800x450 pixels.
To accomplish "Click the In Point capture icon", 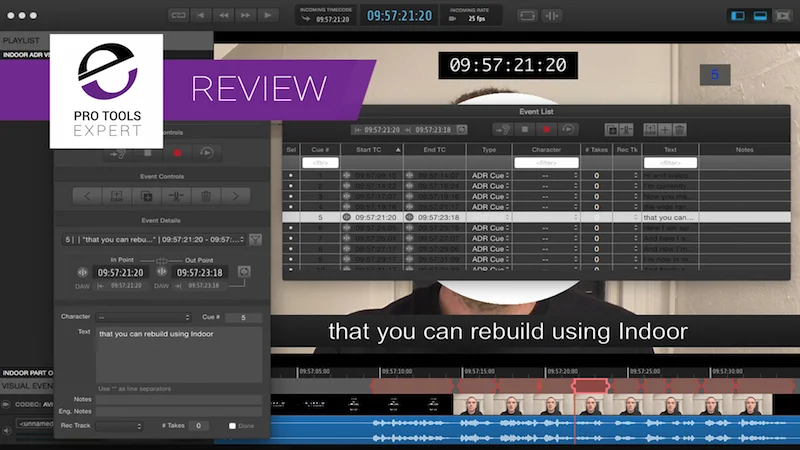I will [82, 272].
